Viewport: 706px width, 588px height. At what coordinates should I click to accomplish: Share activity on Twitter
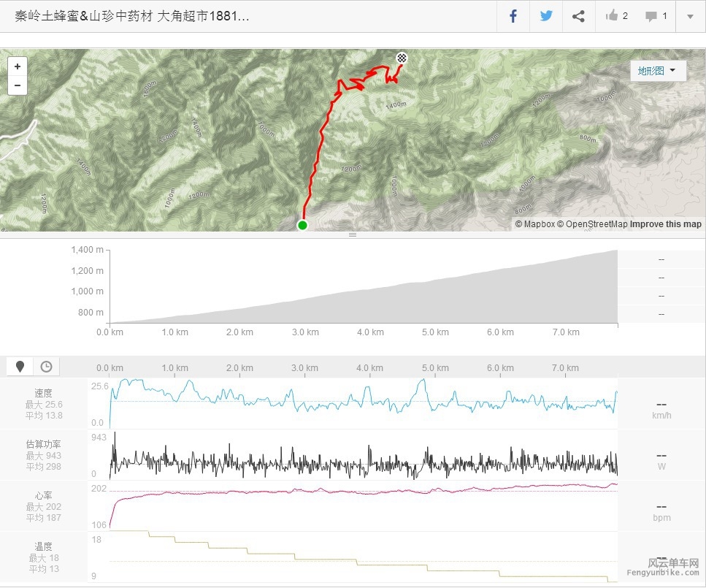coord(546,16)
